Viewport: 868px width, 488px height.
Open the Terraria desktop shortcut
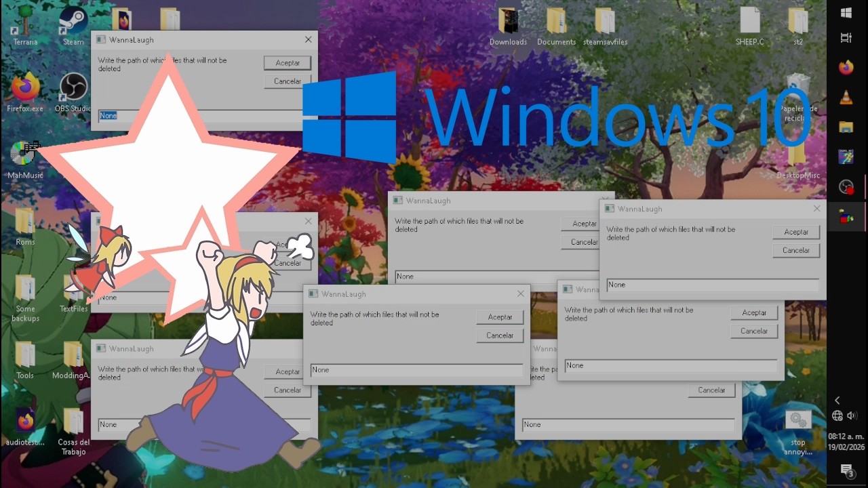[25, 25]
